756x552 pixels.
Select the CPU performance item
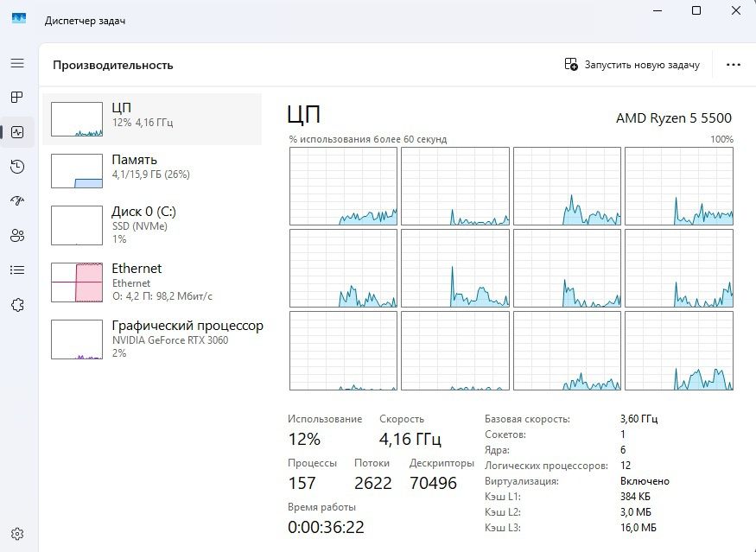pos(152,119)
